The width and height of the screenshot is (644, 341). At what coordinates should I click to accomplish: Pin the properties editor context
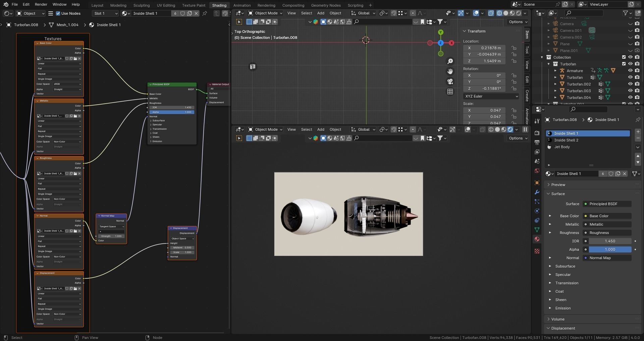tap(638, 120)
